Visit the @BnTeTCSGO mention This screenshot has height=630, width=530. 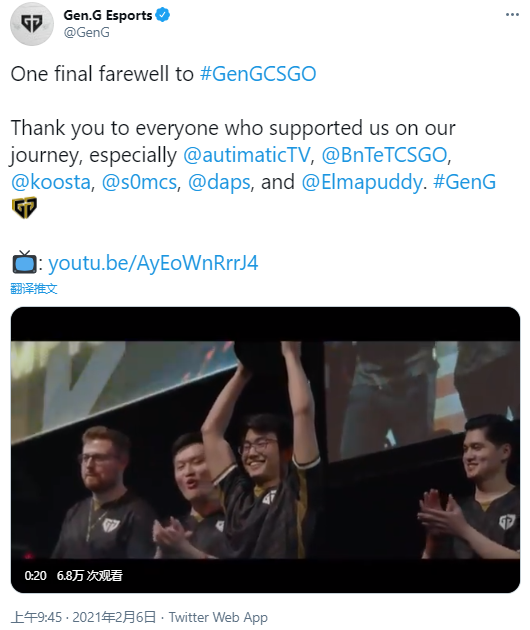pyautogui.click(x=385, y=155)
